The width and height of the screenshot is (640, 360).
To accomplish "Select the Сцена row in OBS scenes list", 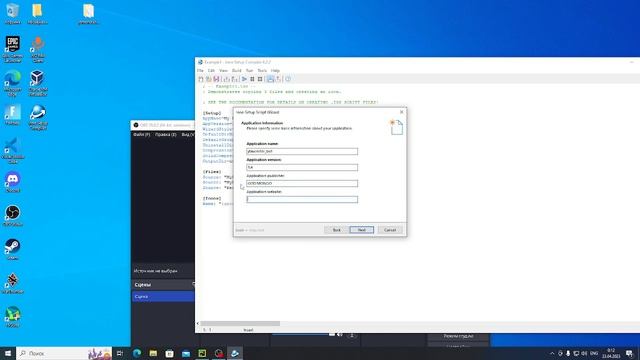I will point(163,297).
